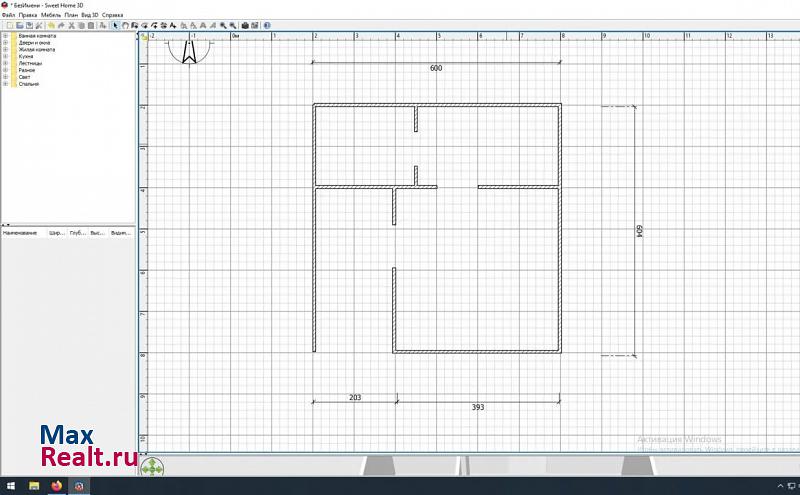
Task: Expand the Ванная комната category
Action: (5, 36)
